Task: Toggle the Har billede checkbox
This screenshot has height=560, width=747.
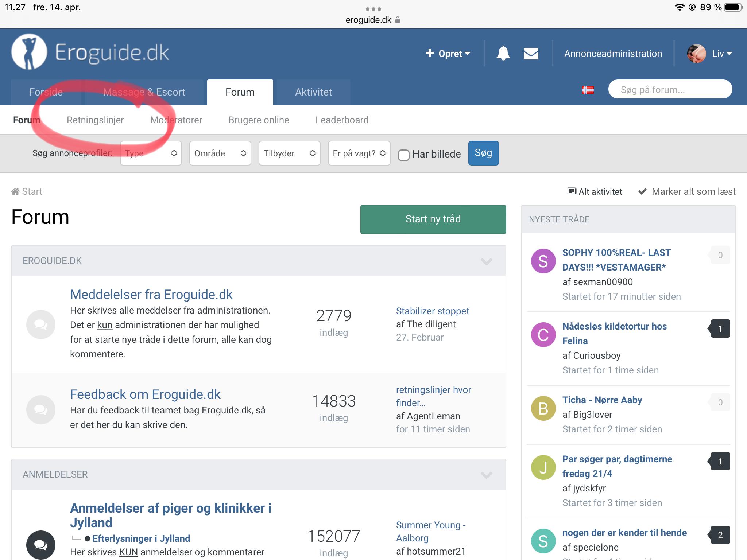Action: (403, 155)
